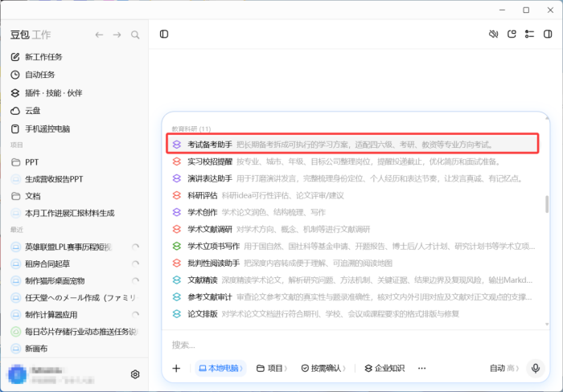Expand the 自动 高 mode selector
This screenshot has width=563, height=392.
point(504,368)
